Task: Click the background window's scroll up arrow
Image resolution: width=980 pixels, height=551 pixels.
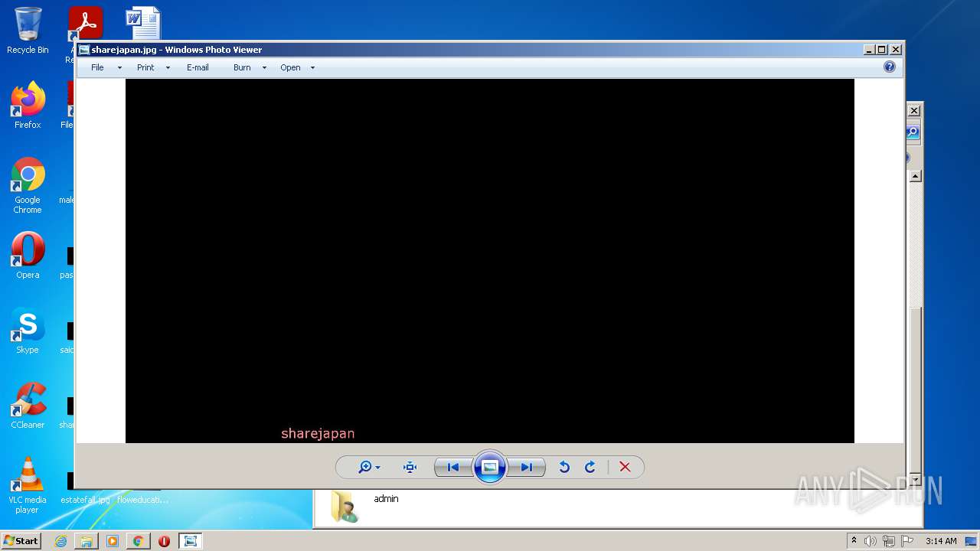Action: tap(914, 175)
